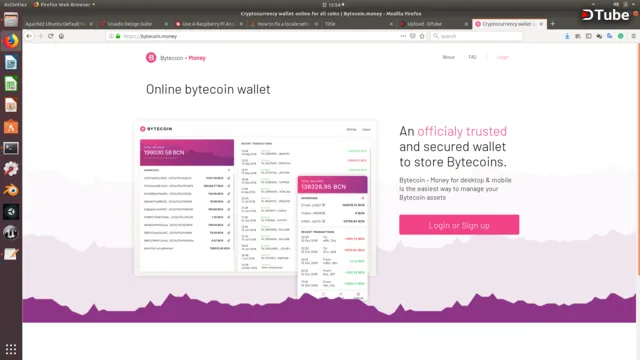Viewport: 640px width, 360px height.
Task: Switch to Apache2 Ubuntu Default tab
Action: 58,24
